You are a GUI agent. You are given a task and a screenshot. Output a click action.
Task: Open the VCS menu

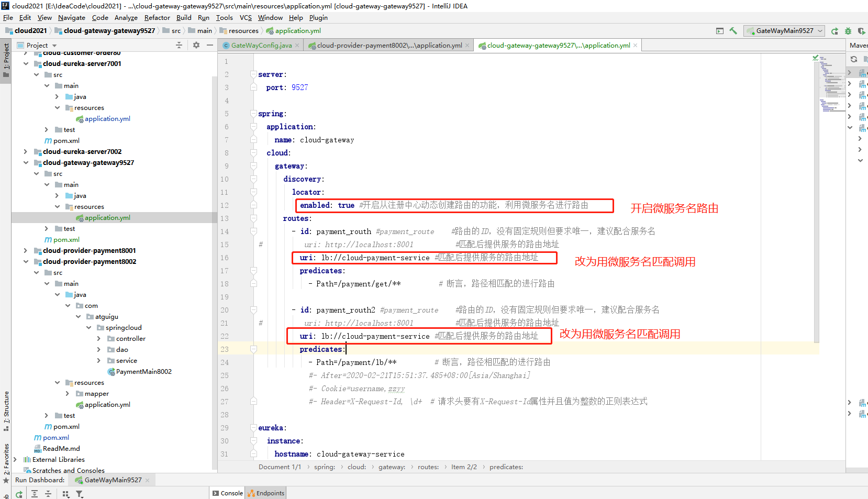tap(246, 17)
